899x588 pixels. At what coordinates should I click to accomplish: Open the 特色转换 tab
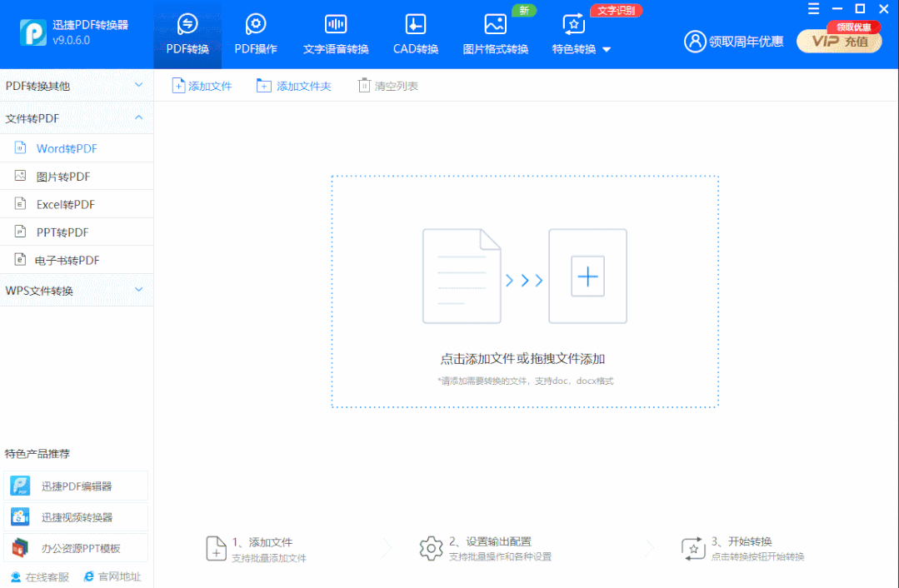575,34
